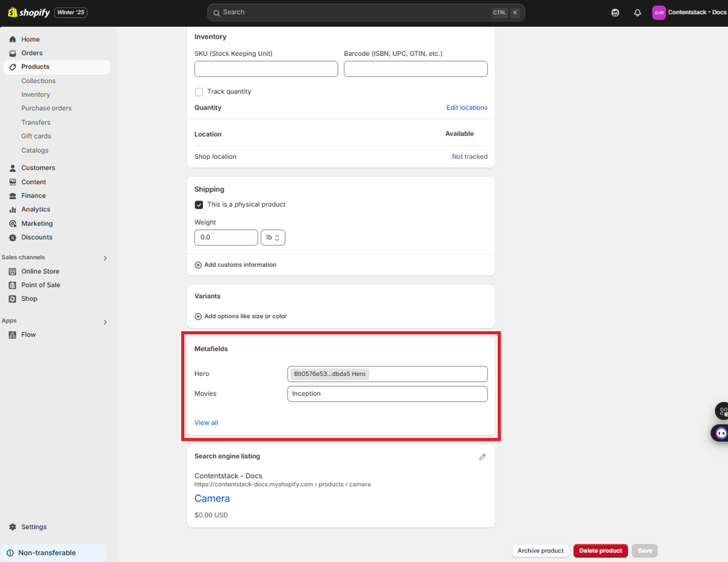The height and width of the screenshot is (562, 728).
Task: Click the plus icon beside Add options
Action: coord(198,317)
